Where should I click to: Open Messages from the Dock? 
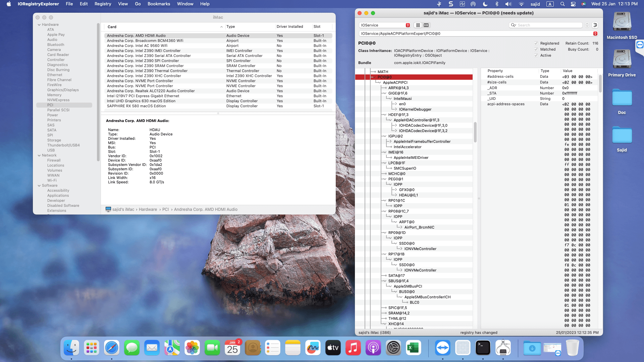[x=132, y=348]
